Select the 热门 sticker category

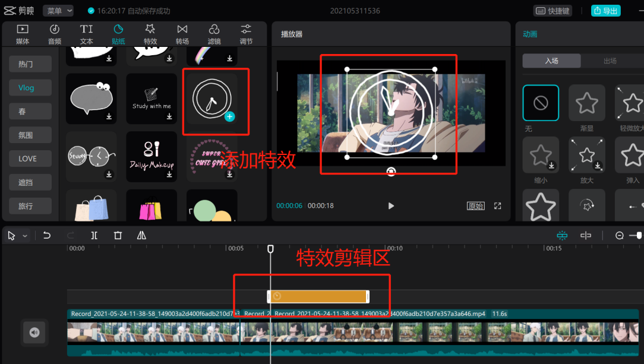30,64
